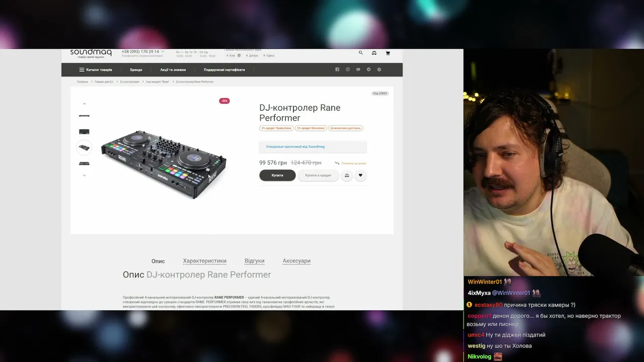Click the phone number +38 (093) 170 29 14
The width and height of the screenshot is (644, 362).
pyautogui.click(x=140, y=52)
